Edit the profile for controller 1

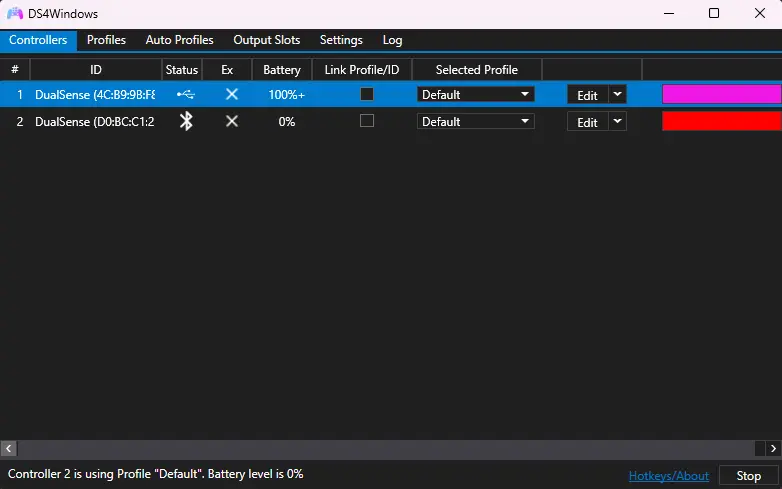point(587,95)
